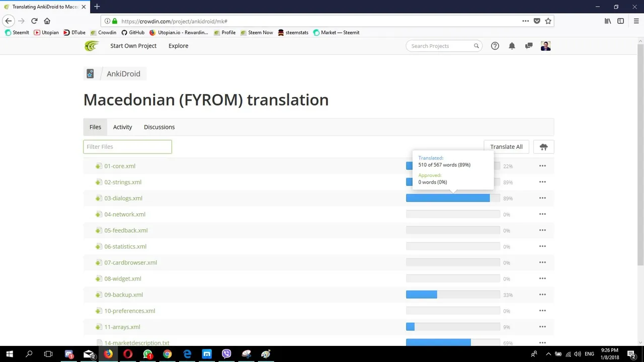This screenshot has width=644, height=362.
Task: Open page actions three-dot menu in URL bar
Action: coord(525,21)
